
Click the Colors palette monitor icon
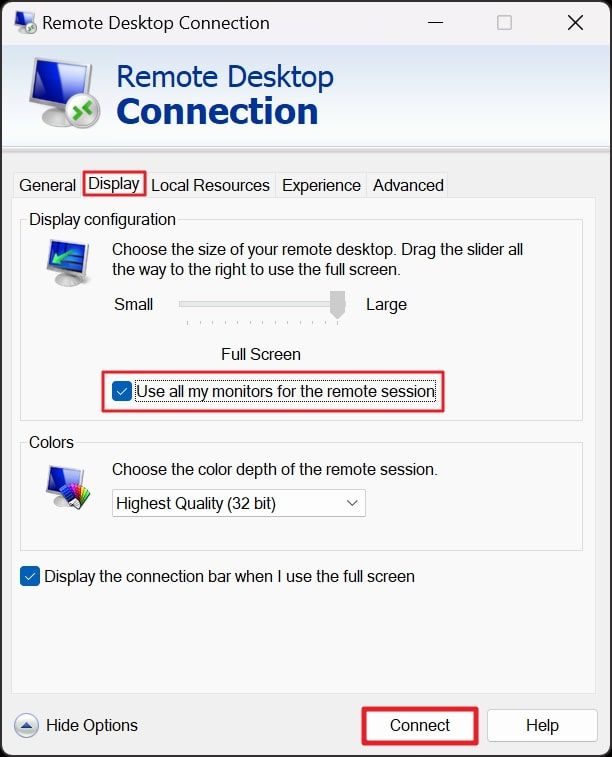click(x=68, y=487)
